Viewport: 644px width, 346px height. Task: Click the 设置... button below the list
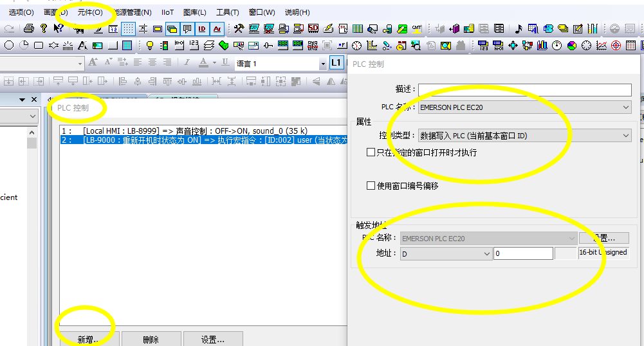point(212,340)
